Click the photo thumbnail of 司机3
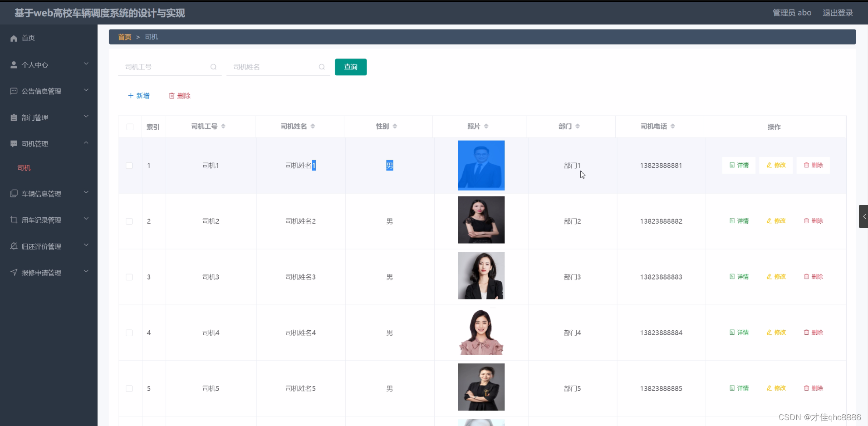 (481, 276)
